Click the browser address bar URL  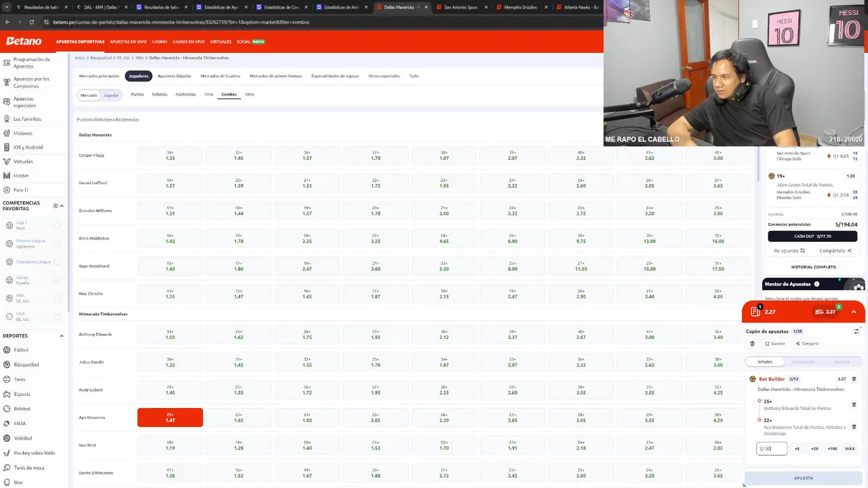coord(181,22)
